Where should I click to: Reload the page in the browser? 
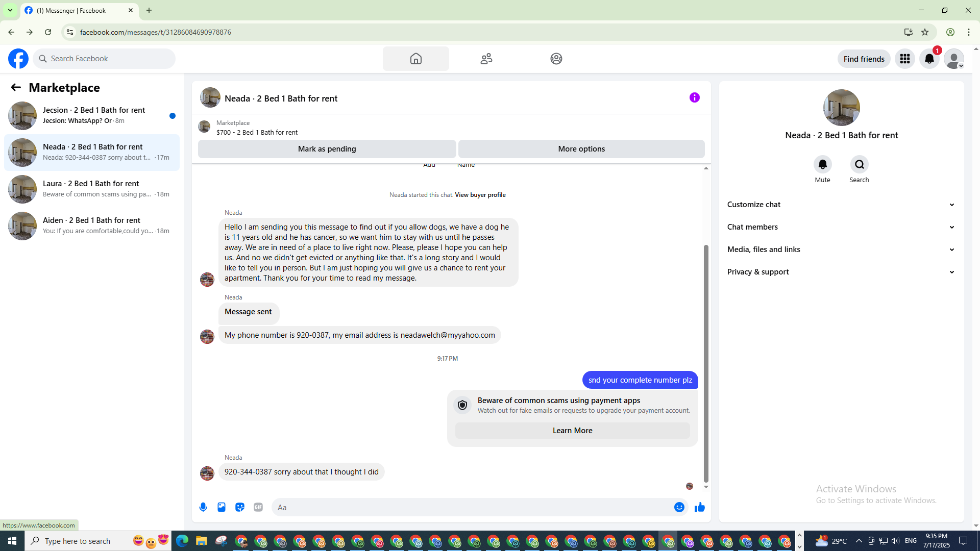click(x=48, y=32)
